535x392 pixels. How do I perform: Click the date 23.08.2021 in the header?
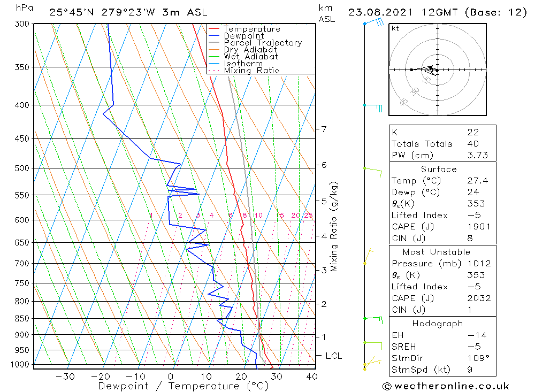380,13
